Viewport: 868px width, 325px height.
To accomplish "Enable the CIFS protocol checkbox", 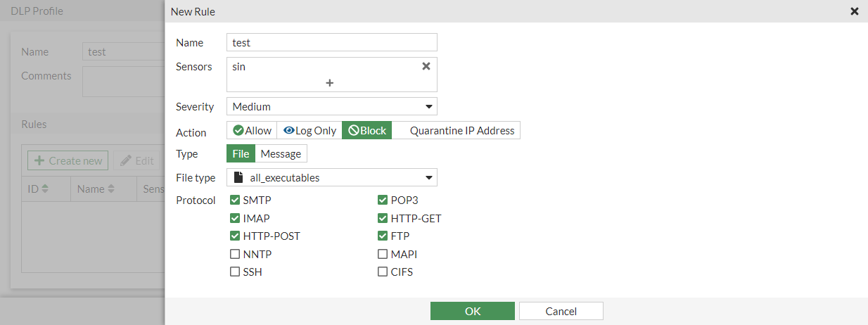I will coord(383,272).
